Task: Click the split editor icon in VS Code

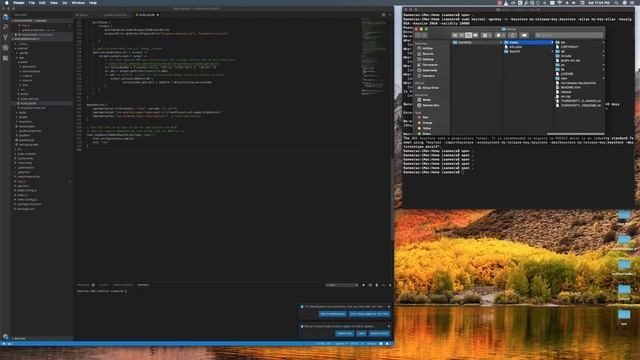Action: click(x=383, y=15)
